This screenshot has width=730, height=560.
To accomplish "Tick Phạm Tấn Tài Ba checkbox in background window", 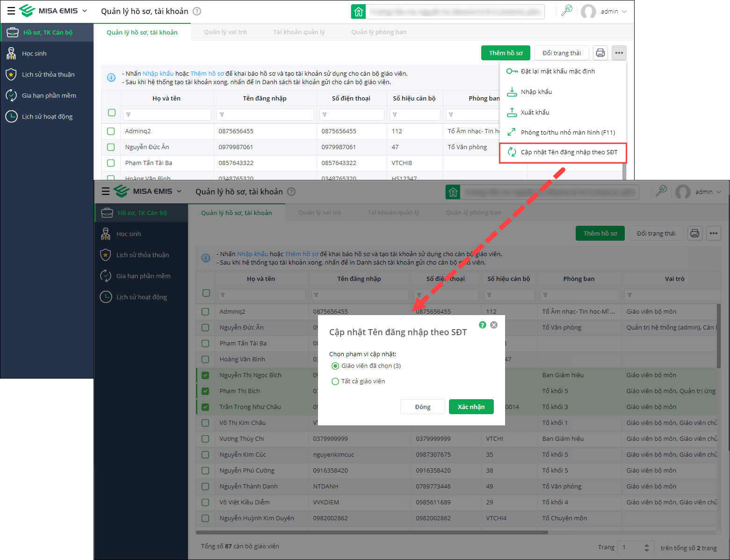I will [111, 163].
